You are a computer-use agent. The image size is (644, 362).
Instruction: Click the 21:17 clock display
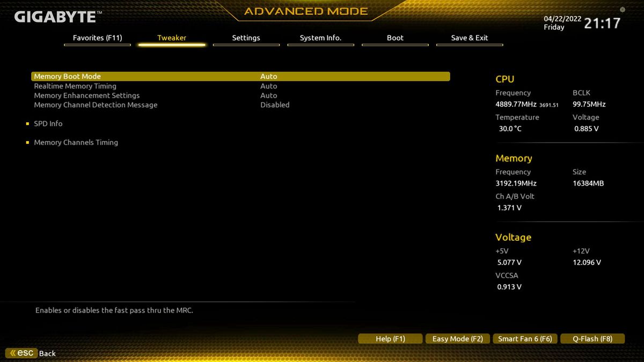pyautogui.click(x=602, y=23)
